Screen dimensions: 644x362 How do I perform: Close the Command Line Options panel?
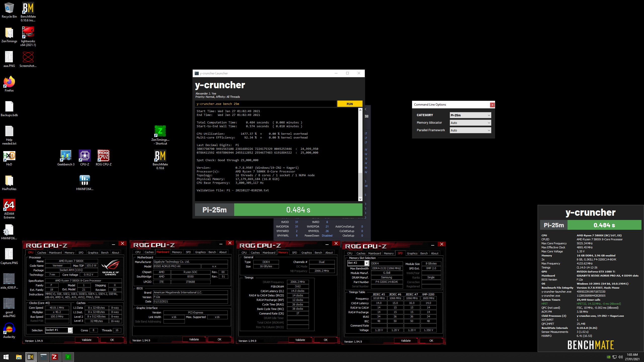click(x=492, y=105)
